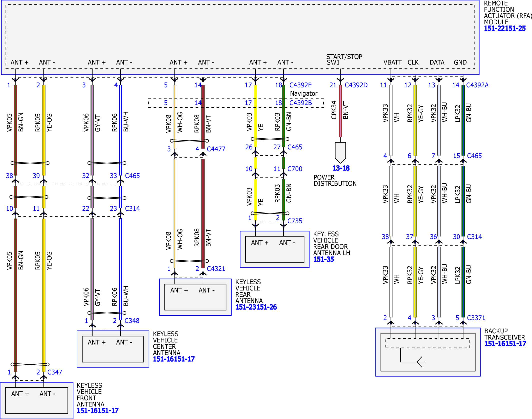Click the GND pin label
The image size is (532, 419).
click(460, 63)
